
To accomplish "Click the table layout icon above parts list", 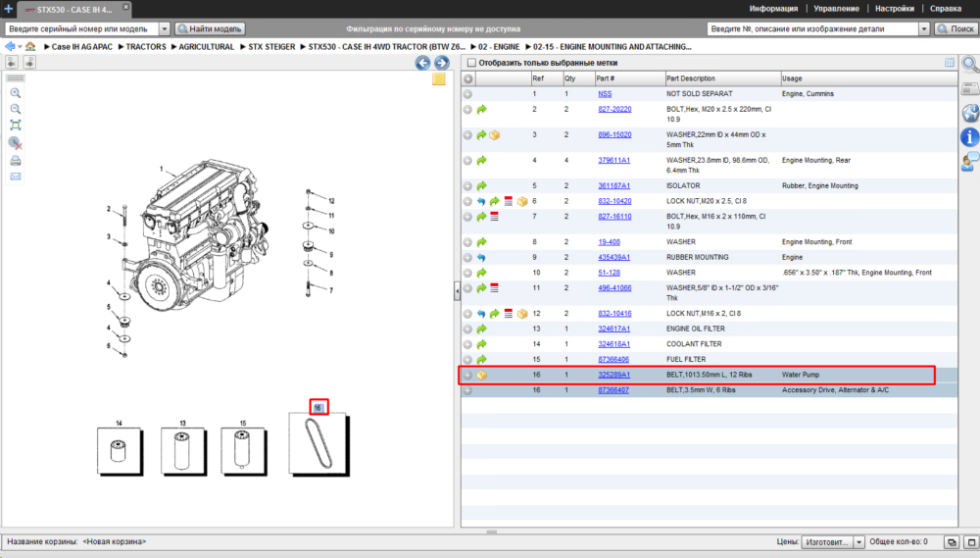I will click(950, 63).
